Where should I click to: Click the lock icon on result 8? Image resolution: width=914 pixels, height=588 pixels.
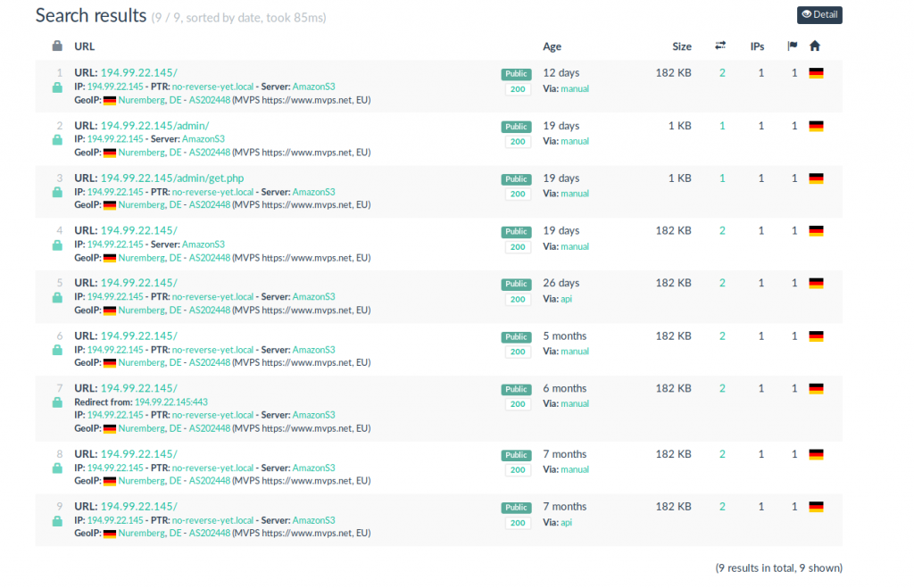point(57,468)
